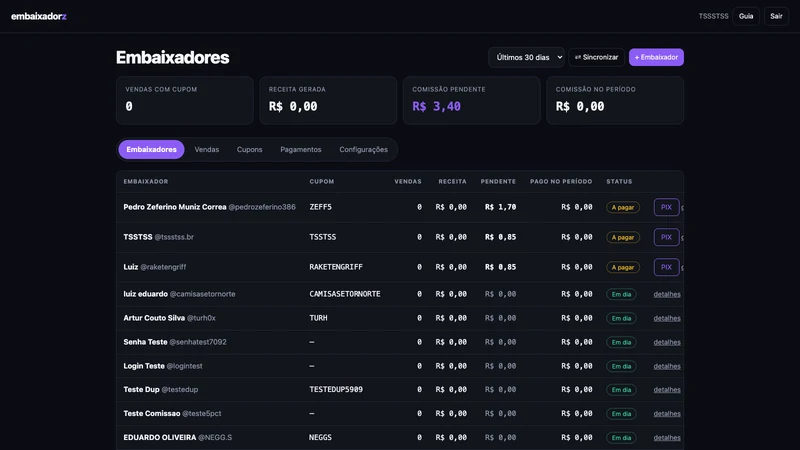The image size is (800, 450).
Task: Click the Embaixador column header
Action: [145, 182]
